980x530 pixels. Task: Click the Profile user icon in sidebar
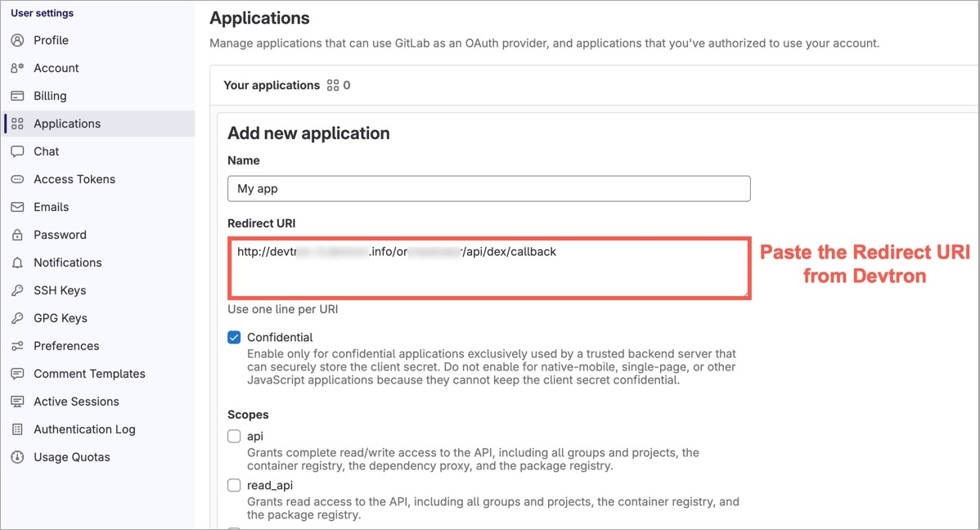point(17,40)
